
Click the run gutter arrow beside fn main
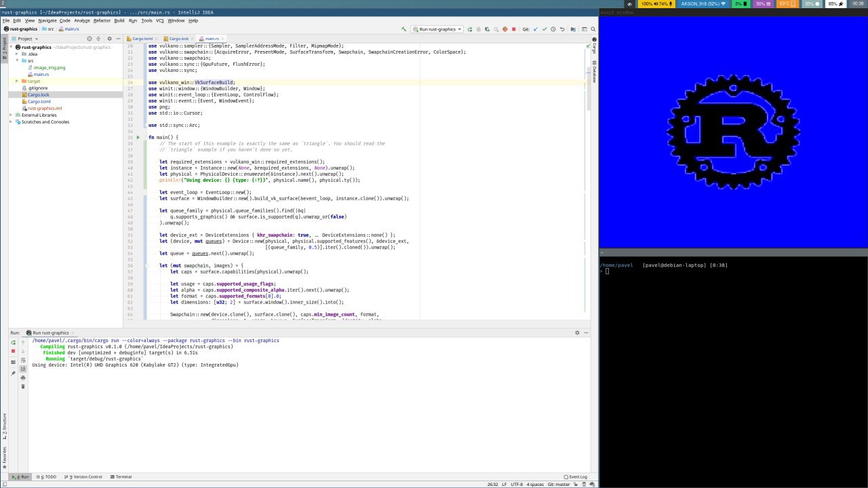point(138,137)
